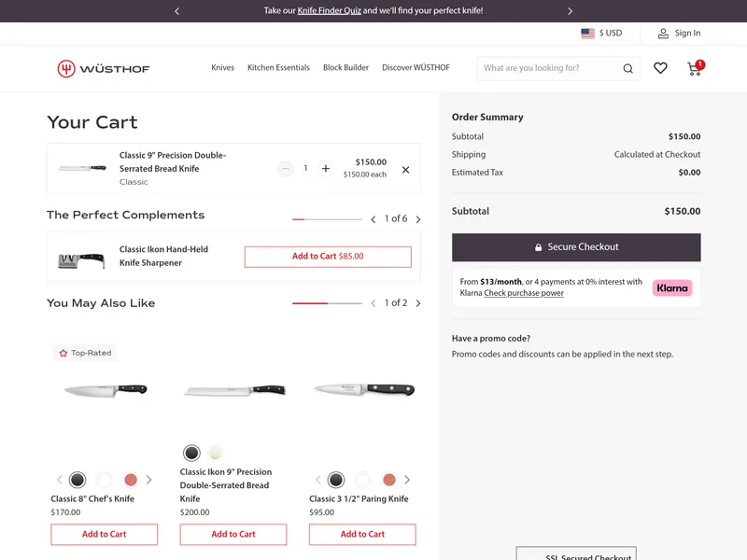Open the Block Builder menu
Image resolution: width=747 pixels, height=560 pixels.
(x=345, y=67)
